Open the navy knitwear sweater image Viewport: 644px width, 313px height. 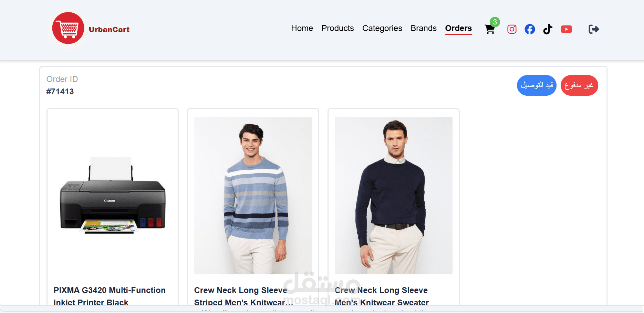click(x=394, y=196)
